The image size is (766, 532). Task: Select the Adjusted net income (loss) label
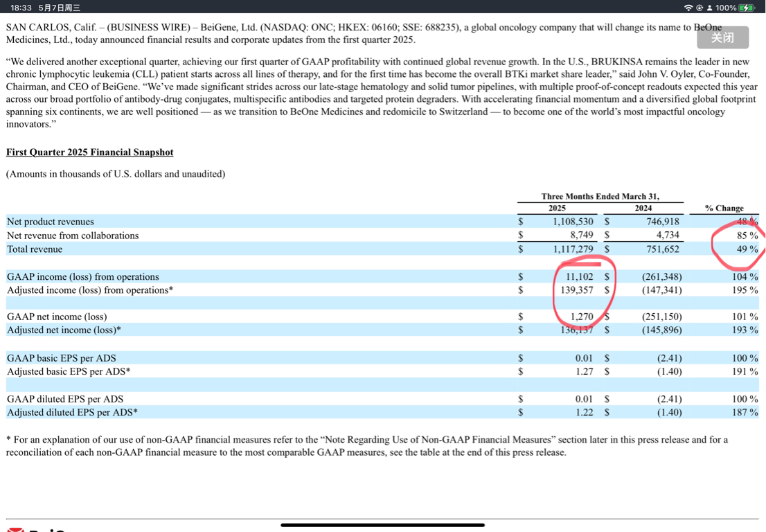coord(64,330)
